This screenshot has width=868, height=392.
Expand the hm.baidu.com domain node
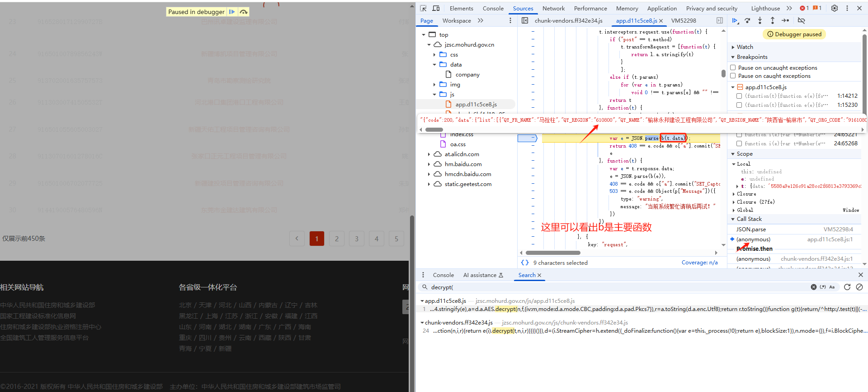click(x=429, y=164)
